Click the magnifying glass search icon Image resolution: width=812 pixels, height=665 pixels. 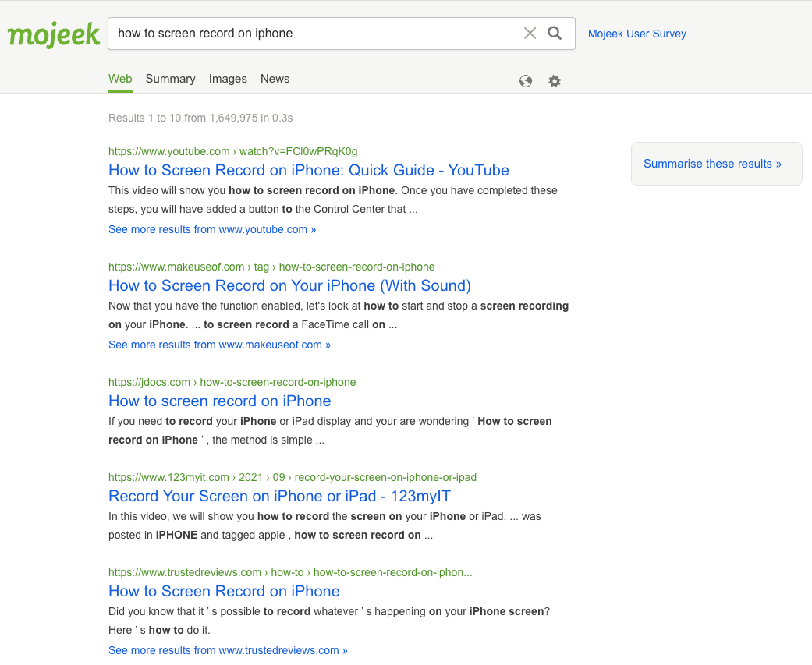555,34
